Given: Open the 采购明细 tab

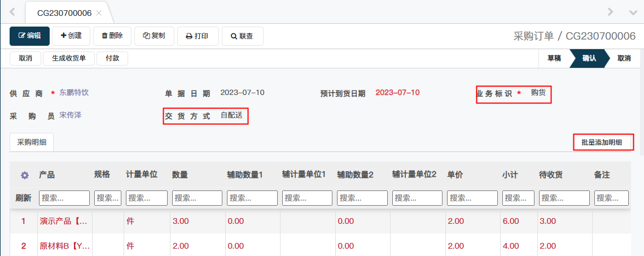Looking at the screenshot, I should click(x=32, y=142).
